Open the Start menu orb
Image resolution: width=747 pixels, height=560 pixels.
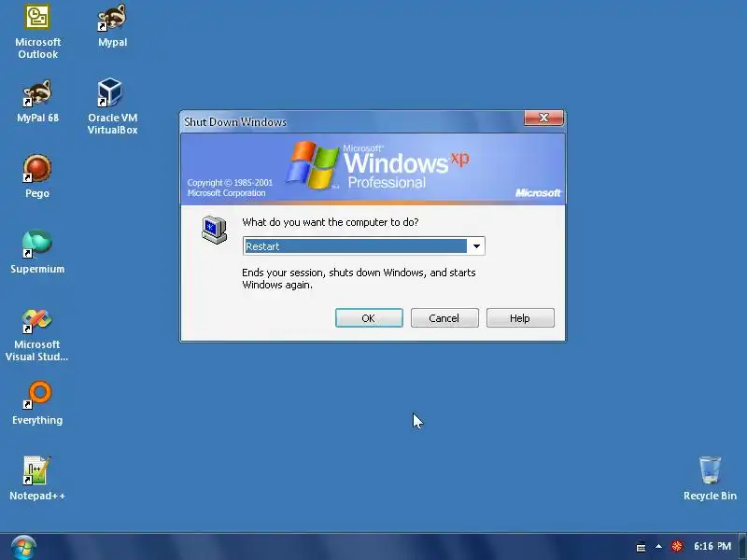[x=22, y=547]
